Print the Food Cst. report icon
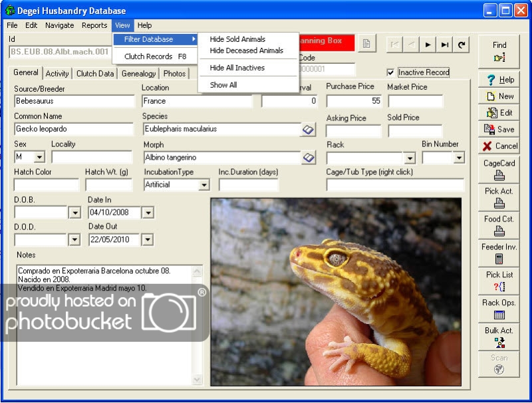The image size is (532, 403). (x=499, y=231)
